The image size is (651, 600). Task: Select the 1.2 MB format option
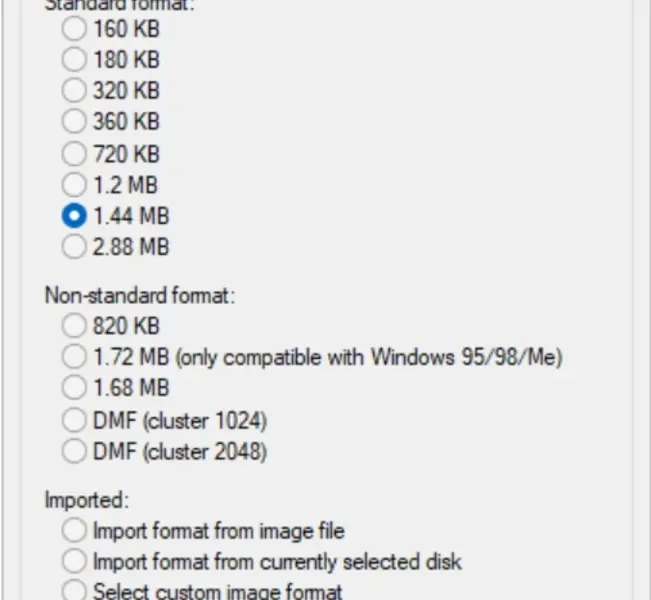click(x=74, y=184)
